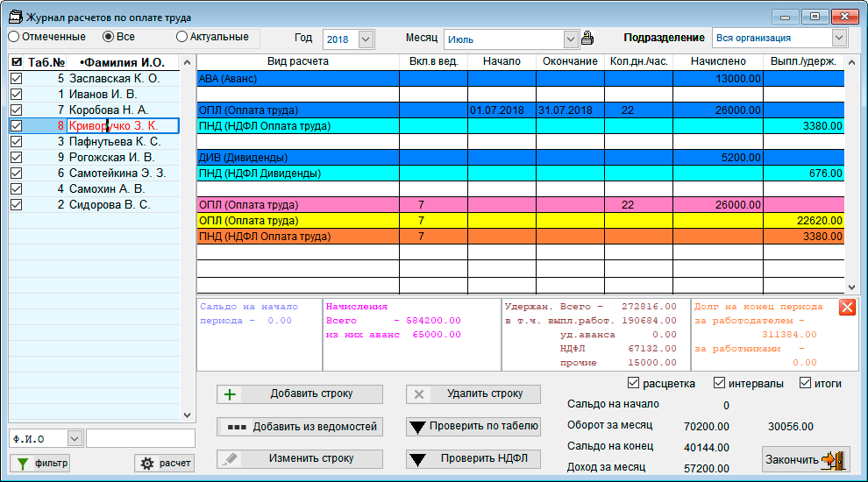The height and width of the screenshot is (482, 868).
Task: Toggle the select-all checkbox in the Таб.№ header
Action: pyautogui.click(x=17, y=62)
